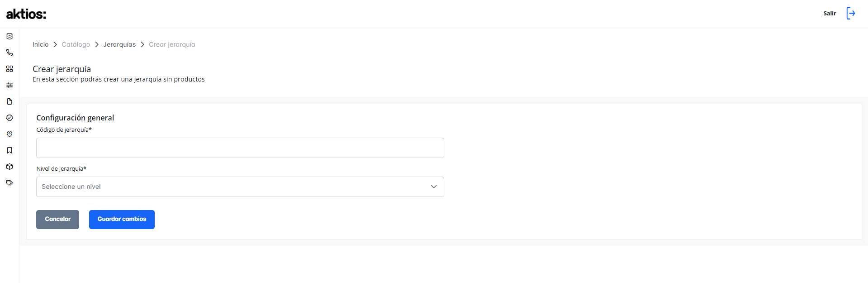Select Catálogo in breadcrumb trail
The image size is (868, 283).
point(76,44)
